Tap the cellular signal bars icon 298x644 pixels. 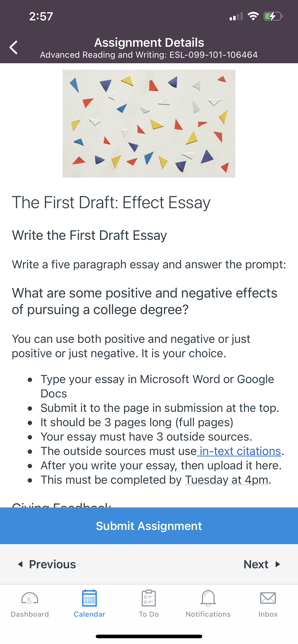point(236,16)
